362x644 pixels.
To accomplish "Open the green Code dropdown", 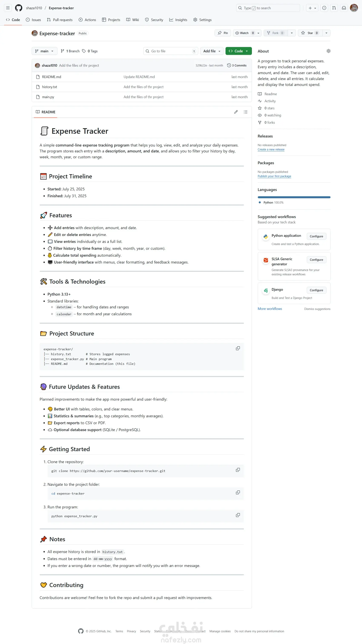I will (x=238, y=51).
